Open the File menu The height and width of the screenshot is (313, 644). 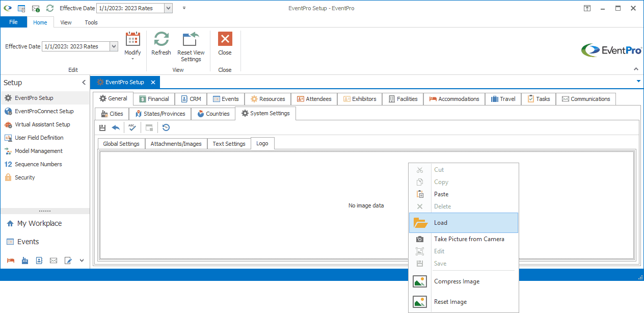(x=14, y=22)
